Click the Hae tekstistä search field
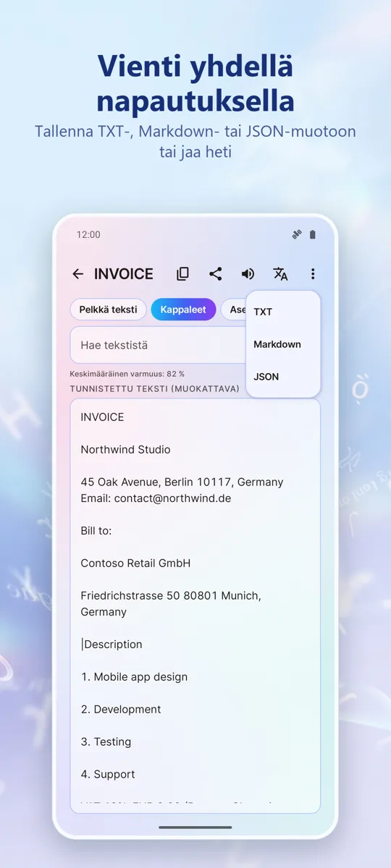 point(158,345)
